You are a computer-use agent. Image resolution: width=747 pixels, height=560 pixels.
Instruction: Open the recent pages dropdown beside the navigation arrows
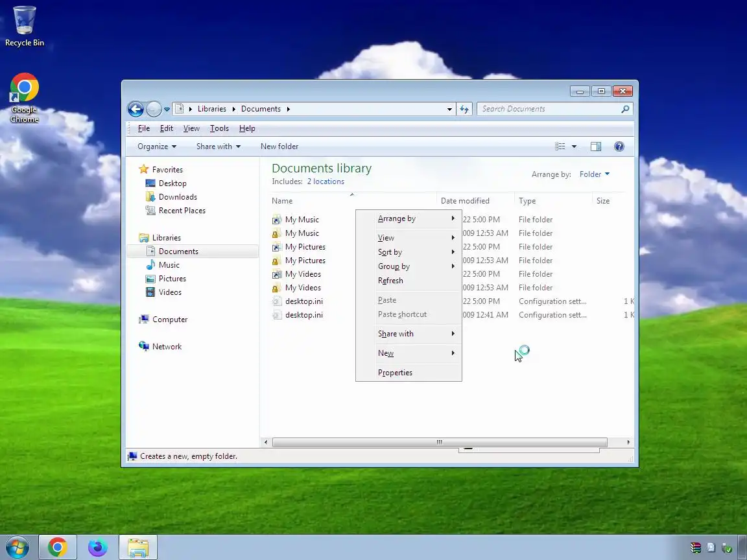[167, 109]
